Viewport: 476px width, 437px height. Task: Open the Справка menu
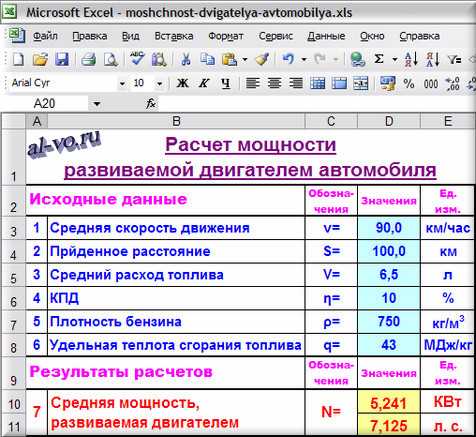[420, 36]
